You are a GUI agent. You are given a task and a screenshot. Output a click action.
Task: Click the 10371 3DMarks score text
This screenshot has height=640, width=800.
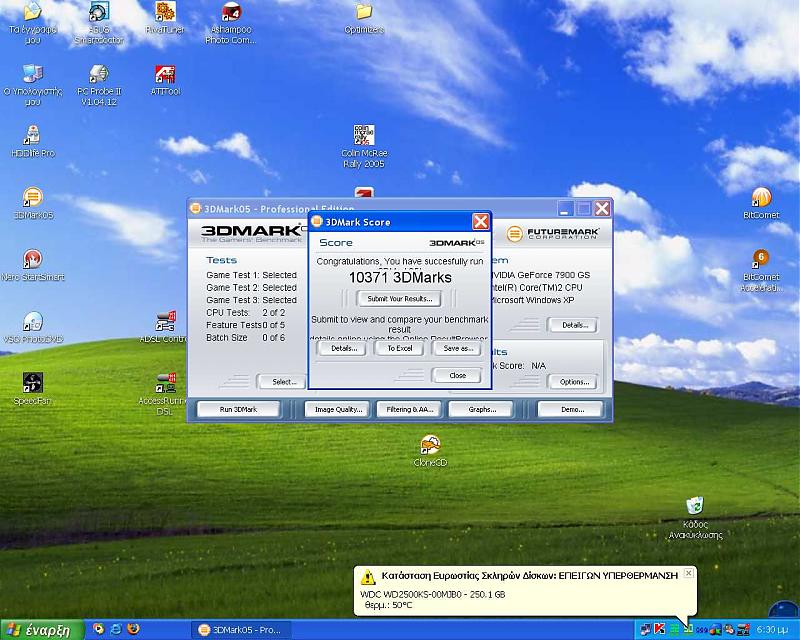(400, 278)
